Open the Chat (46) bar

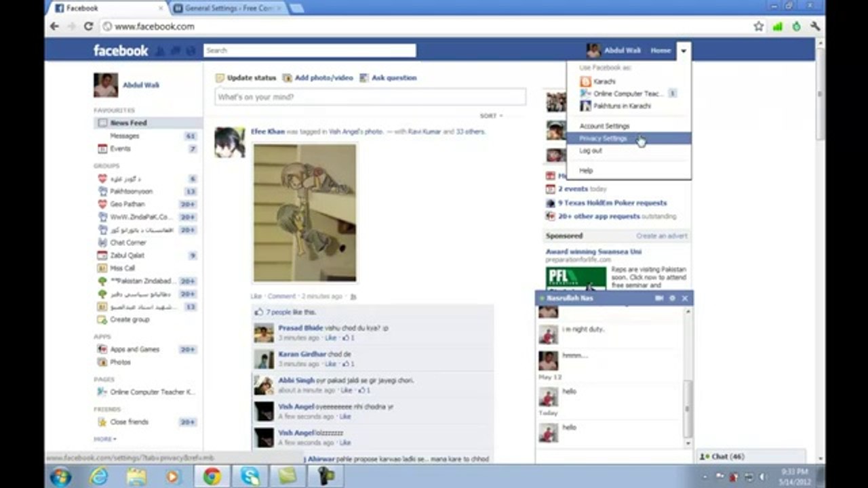tap(751, 457)
